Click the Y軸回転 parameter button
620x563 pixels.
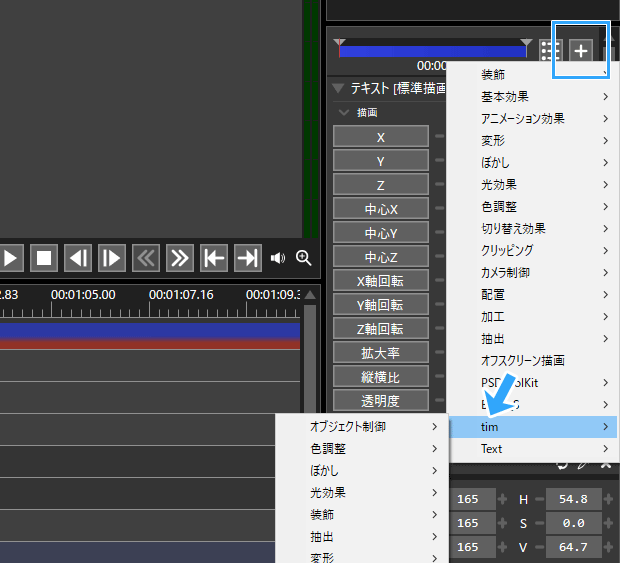(x=381, y=305)
